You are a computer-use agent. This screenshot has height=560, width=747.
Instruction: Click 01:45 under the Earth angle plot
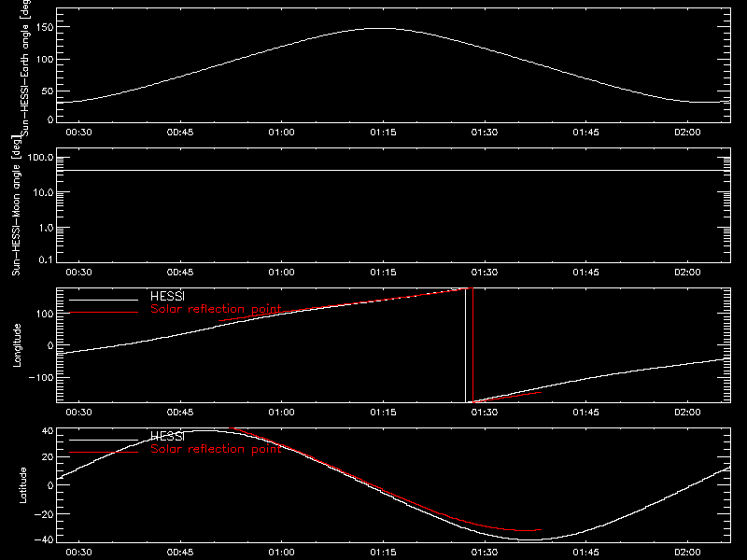click(x=586, y=133)
